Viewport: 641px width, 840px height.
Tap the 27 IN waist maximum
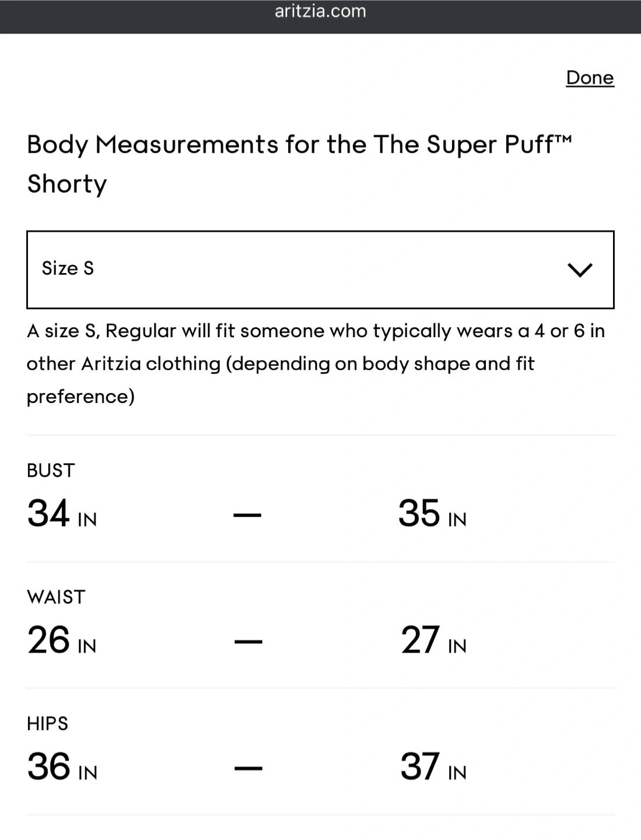pos(433,641)
